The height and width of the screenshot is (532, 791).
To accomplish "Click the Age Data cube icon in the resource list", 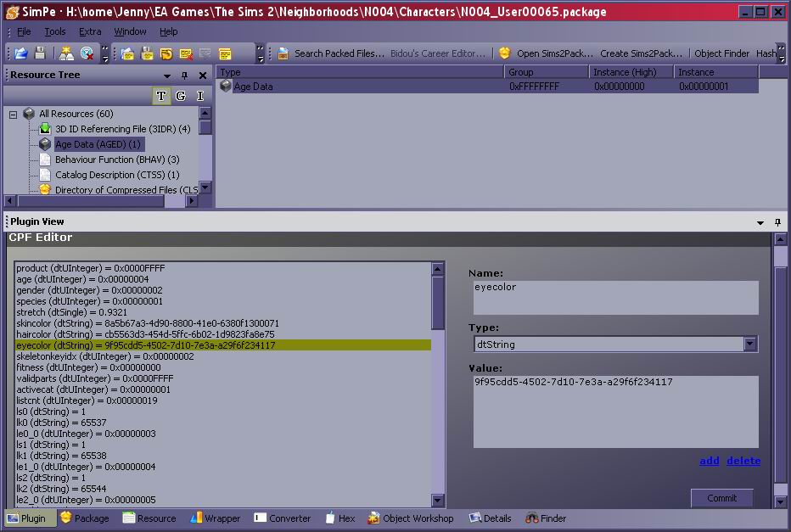I will coord(226,86).
